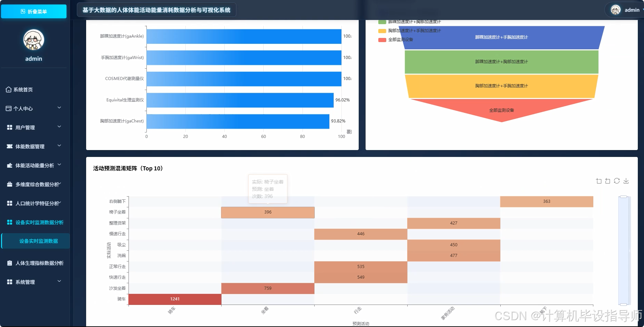Click the red funnel segment 全部监测设备
Screen dimensions: 644x327
point(501,110)
